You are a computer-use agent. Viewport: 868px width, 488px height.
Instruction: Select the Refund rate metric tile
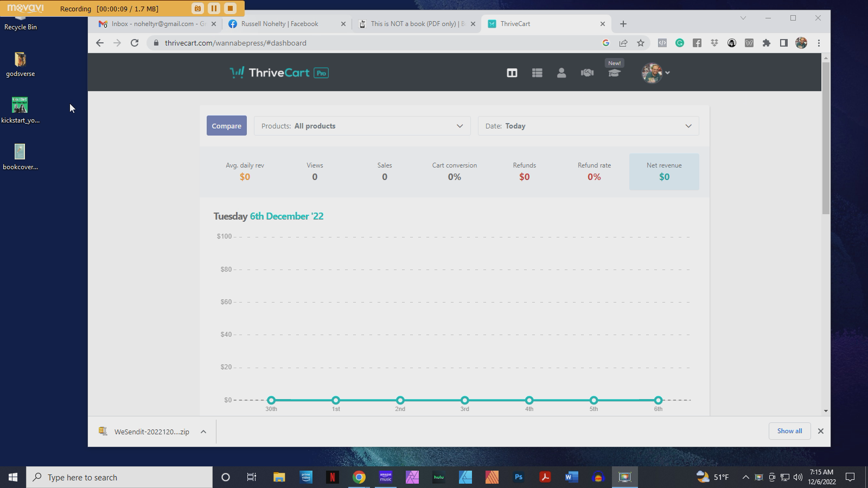pyautogui.click(x=594, y=171)
